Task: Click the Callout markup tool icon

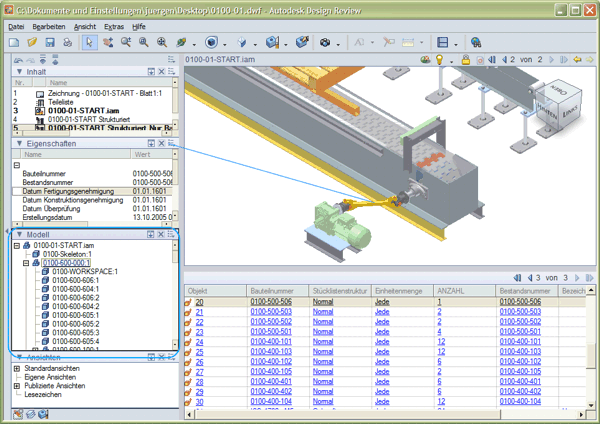Action: click(389, 42)
